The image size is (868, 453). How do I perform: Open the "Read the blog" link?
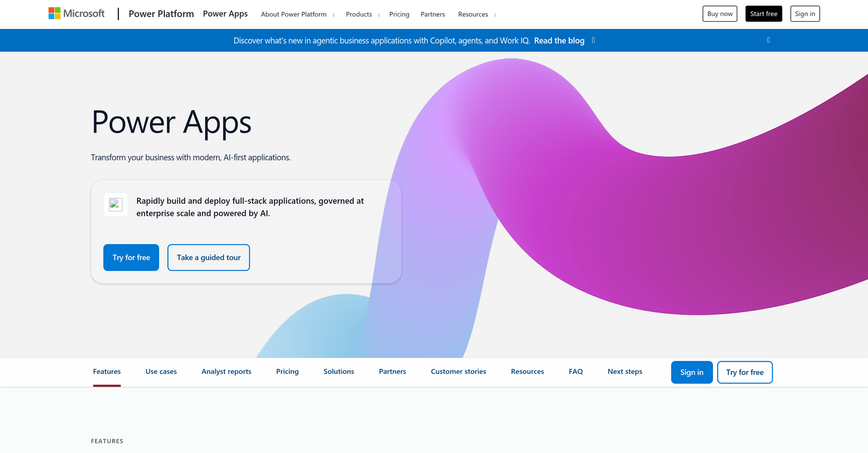[x=559, y=40]
